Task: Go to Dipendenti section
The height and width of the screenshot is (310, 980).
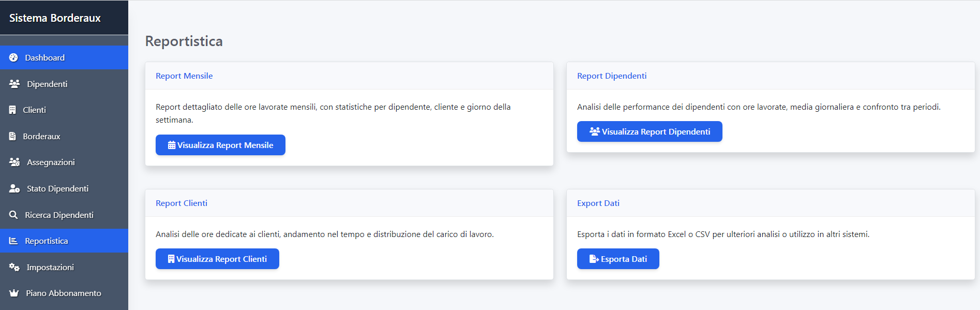Action: point(64,84)
